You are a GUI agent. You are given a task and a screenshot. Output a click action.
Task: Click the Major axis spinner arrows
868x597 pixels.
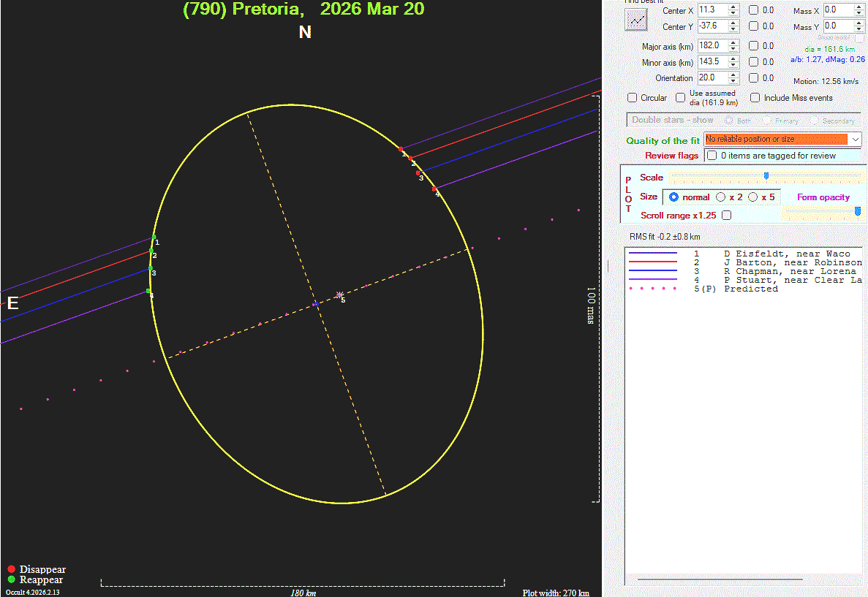tap(733, 46)
